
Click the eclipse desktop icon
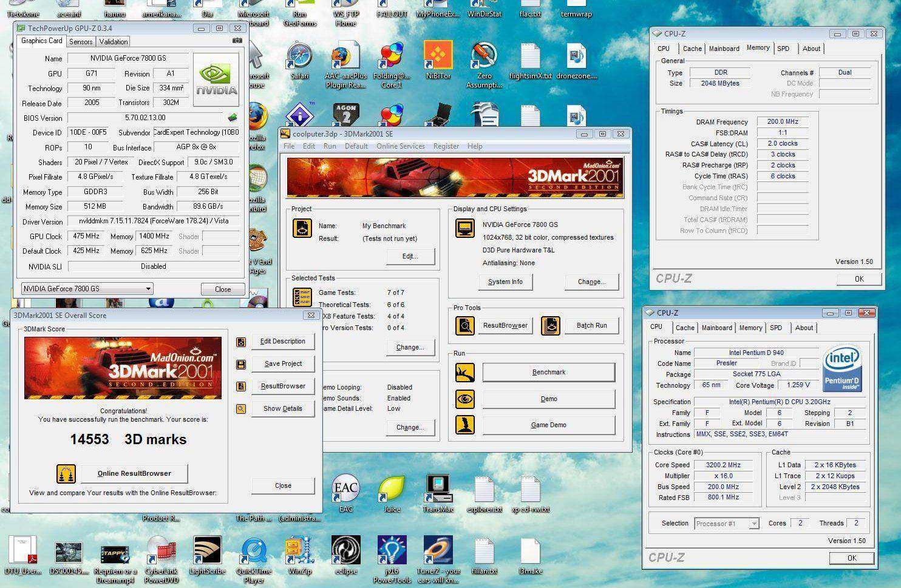coord(345,555)
